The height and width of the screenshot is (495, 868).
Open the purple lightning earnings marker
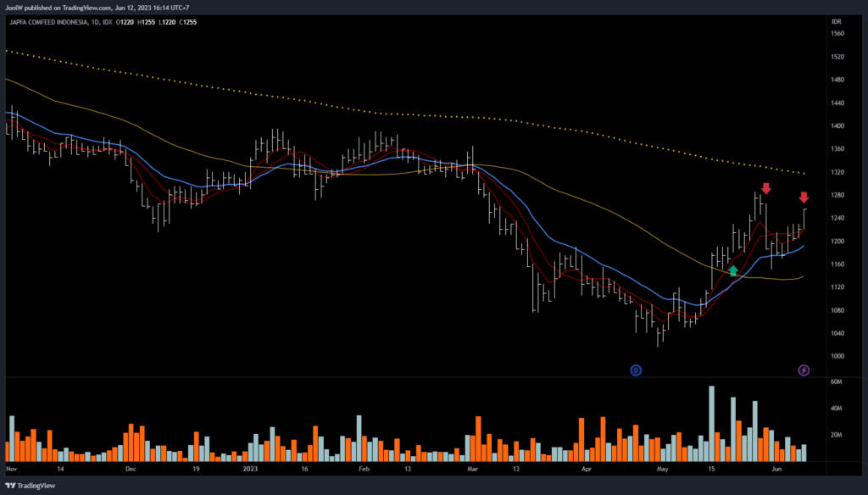click(804, 370)
